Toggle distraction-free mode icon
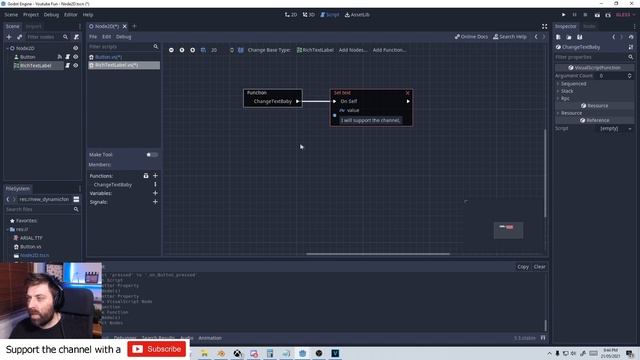This screenshot has width=640, height=360. coord(544,26)
